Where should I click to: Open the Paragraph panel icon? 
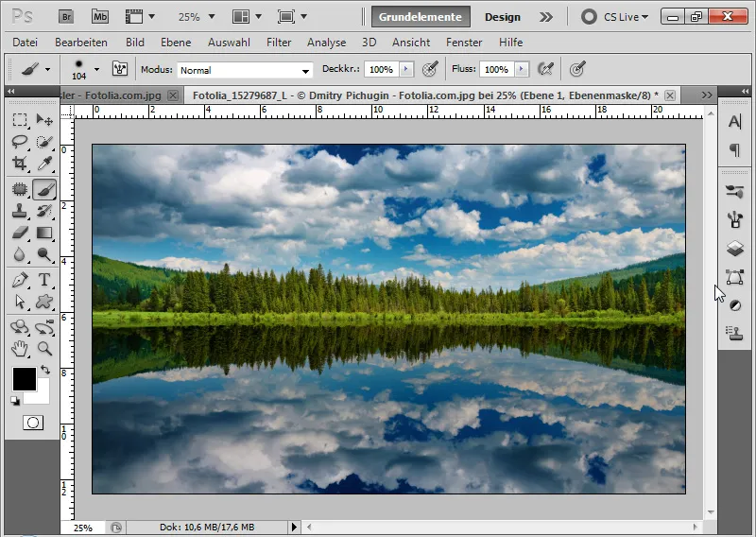pyautogui.click(x=734, y=150)
